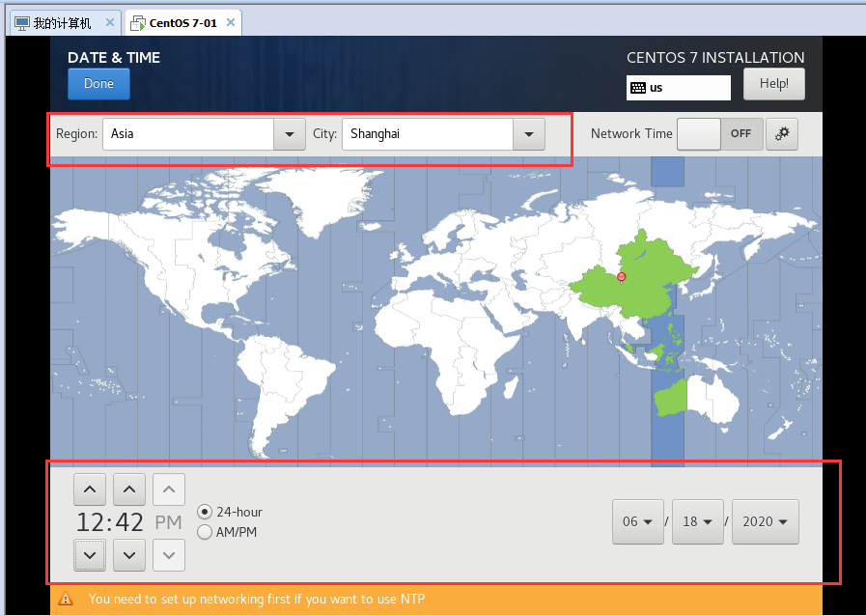Click the monitor icon on 我的计算机 tab
The height and width of the screenshot is (616, 866).
(x=22, y=23)
